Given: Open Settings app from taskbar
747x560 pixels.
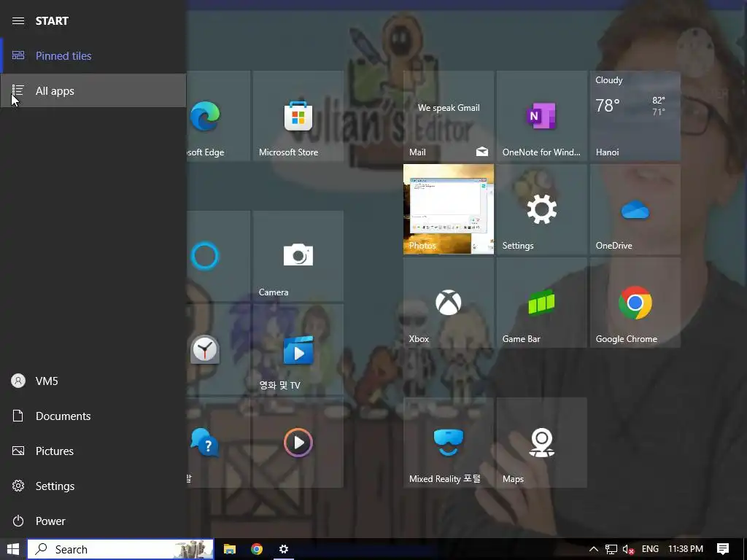Looking at the screenshot, I should tap(284, 549).
